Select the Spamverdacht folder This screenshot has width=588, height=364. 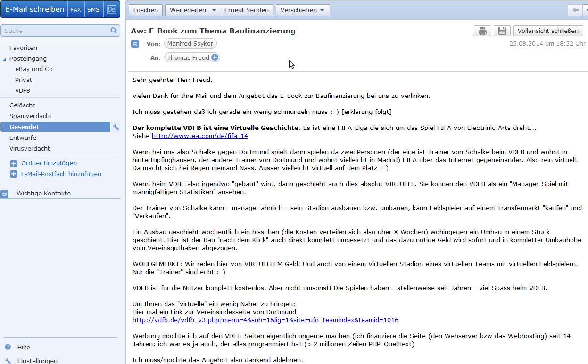click(x=31, y=116)
